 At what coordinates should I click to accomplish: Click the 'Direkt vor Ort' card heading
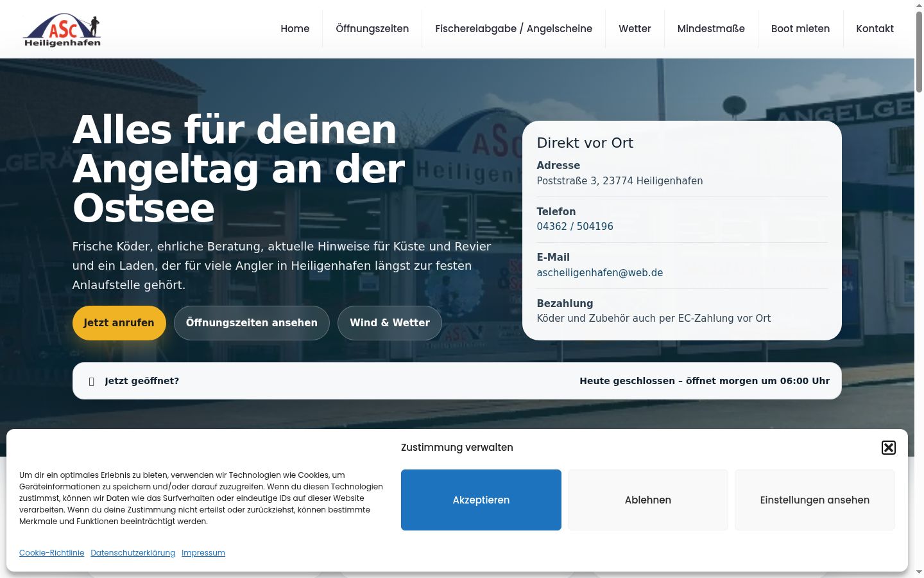point(585,143)
